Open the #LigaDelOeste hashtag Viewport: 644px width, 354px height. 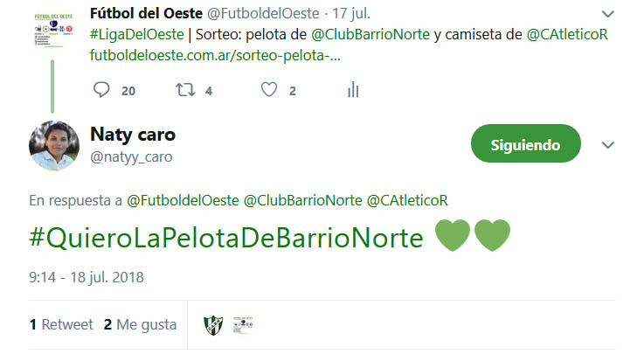click(137, 34)
